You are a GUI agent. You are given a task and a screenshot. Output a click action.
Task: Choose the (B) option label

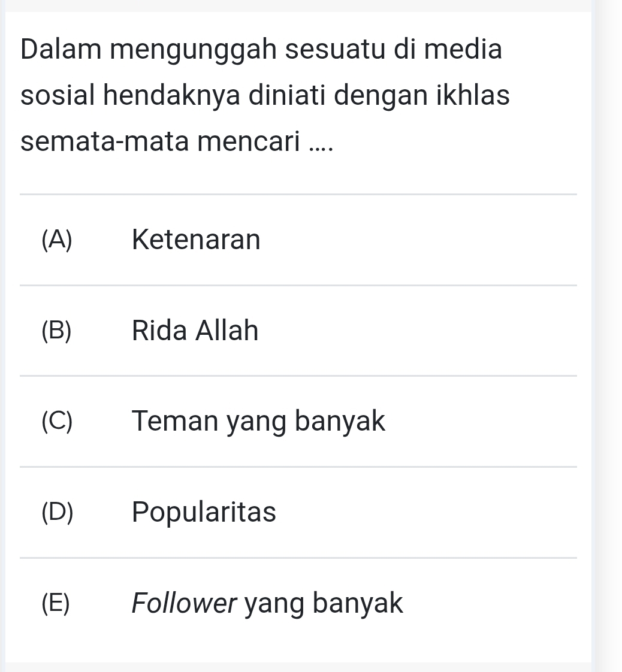[57, 331]
